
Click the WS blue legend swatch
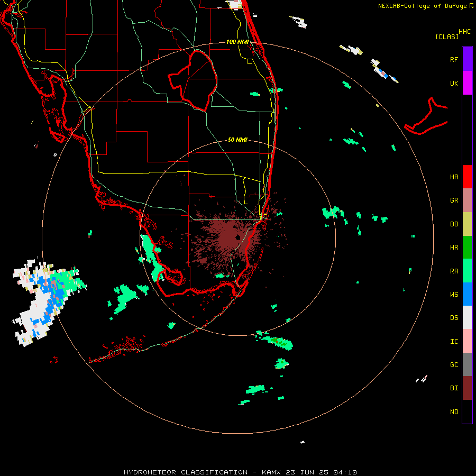click(x=467, y=294)
